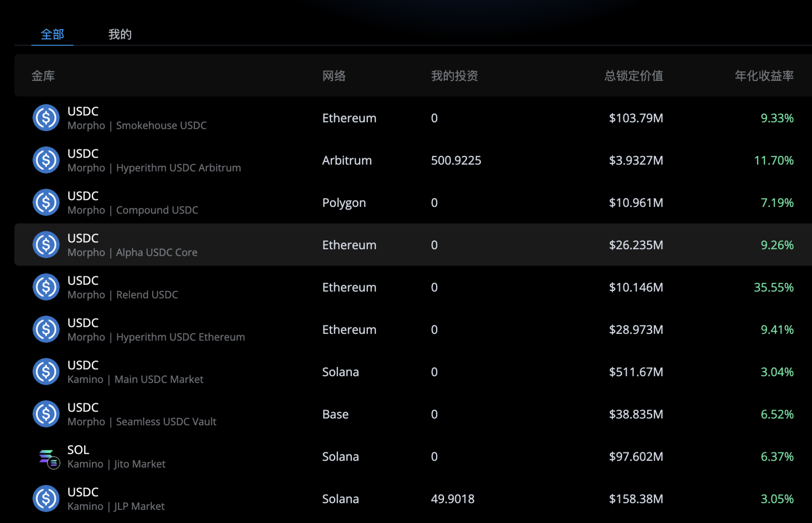The image size is (812, 523).
Task: Click the $511.67M total value locked
Action: click(x=636, y=372)
